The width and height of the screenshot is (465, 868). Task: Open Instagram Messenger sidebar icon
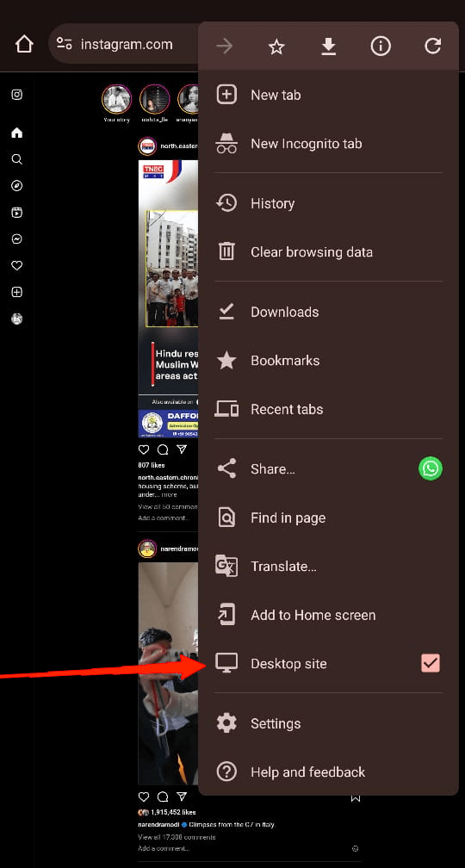click(x=17, y=239)
